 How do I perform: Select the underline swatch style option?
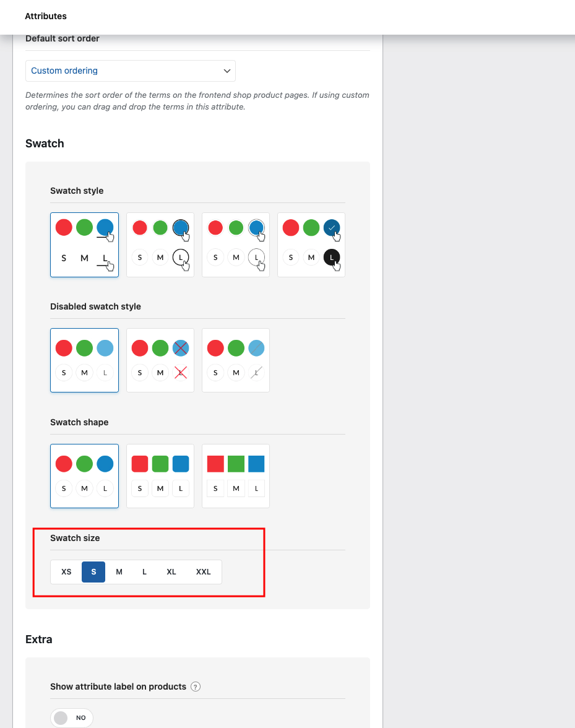click(x=84, y=245)
